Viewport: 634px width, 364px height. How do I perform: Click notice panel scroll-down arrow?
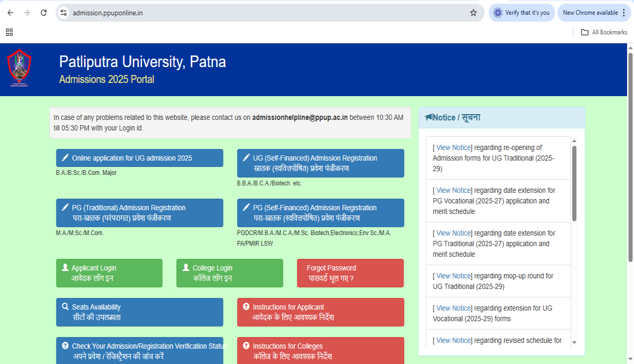tap(574, 342)
